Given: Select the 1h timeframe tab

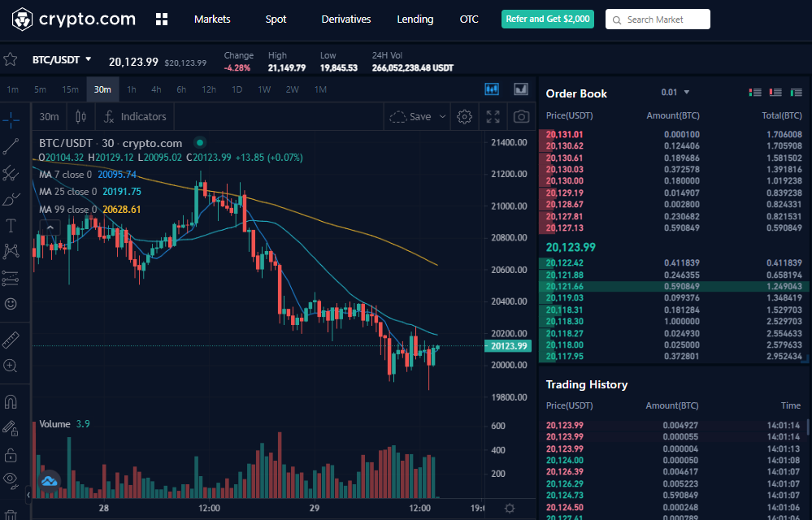Looking at the screenshot, I should pyautogui.click(x=132, y=89).
